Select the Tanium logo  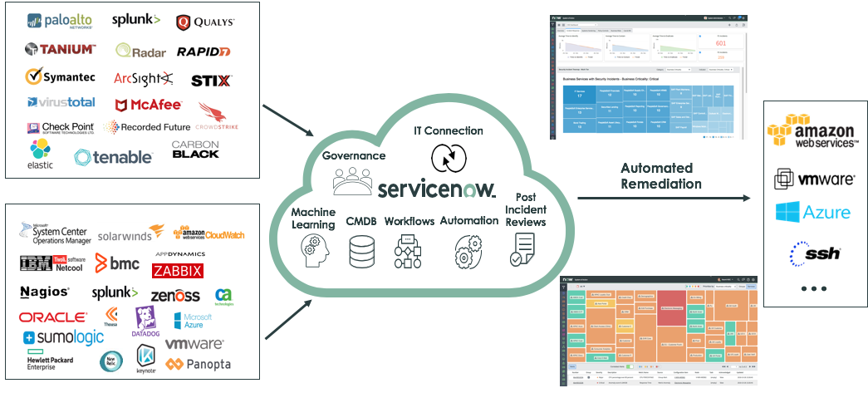coord(61,49)
